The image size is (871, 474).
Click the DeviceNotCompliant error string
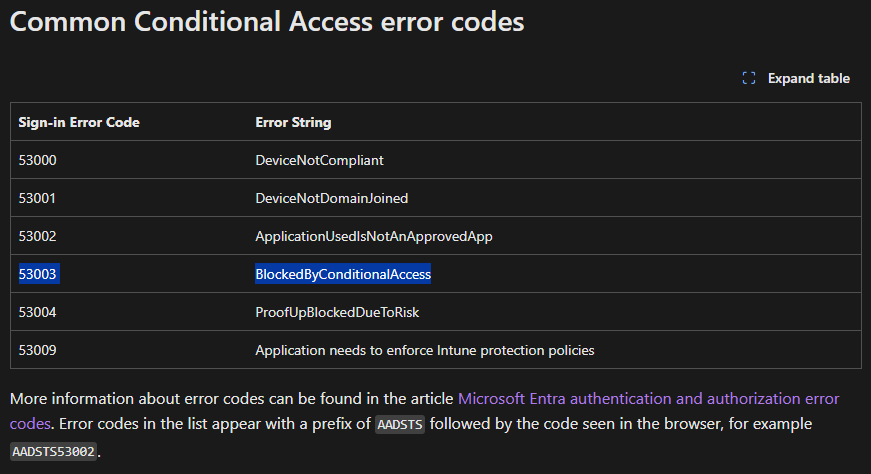pyautogui.click(x=319, y=160)
